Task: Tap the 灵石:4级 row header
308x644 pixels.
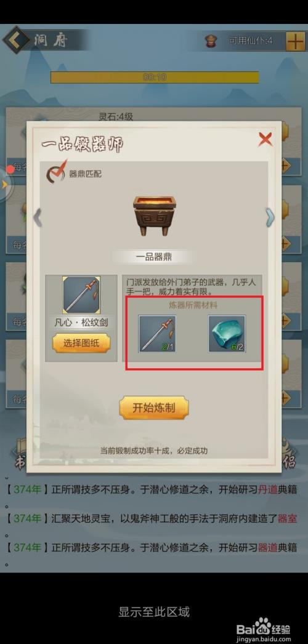Action: click(x=116, y=116)
